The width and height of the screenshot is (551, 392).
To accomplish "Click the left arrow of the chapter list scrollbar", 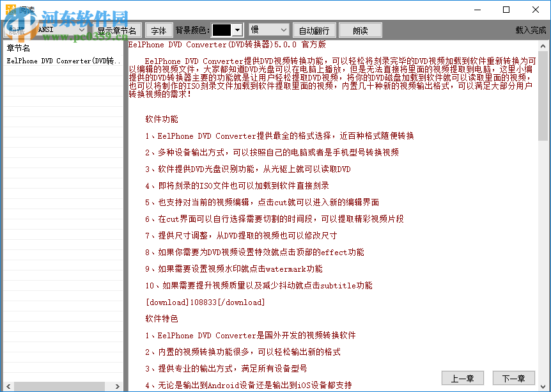I will [x=8, y=386].
